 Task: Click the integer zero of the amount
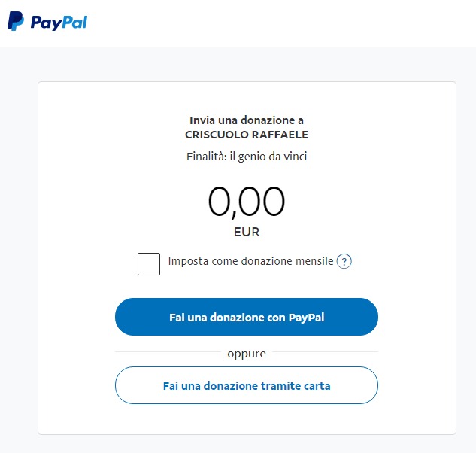point(219,202)
